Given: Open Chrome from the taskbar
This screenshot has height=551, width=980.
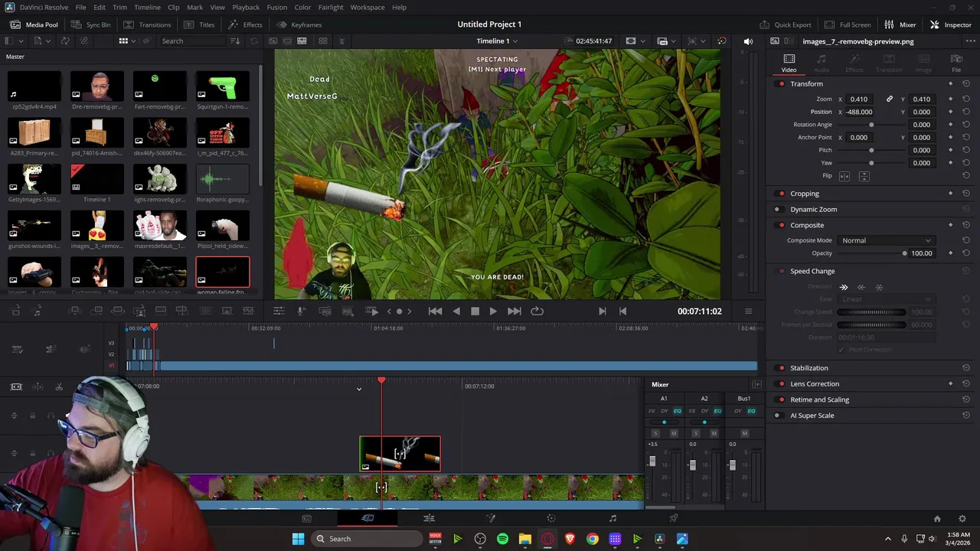Looking at the screenshot, I should (592, 539).
